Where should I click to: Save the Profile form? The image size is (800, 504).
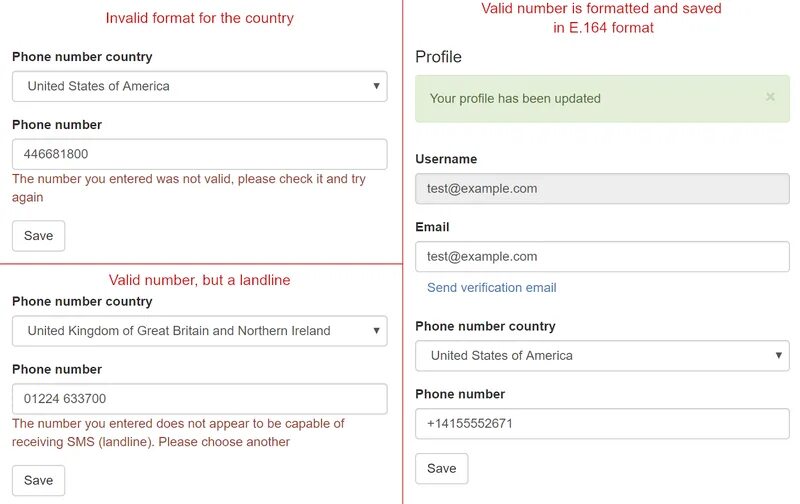point(441,468)
